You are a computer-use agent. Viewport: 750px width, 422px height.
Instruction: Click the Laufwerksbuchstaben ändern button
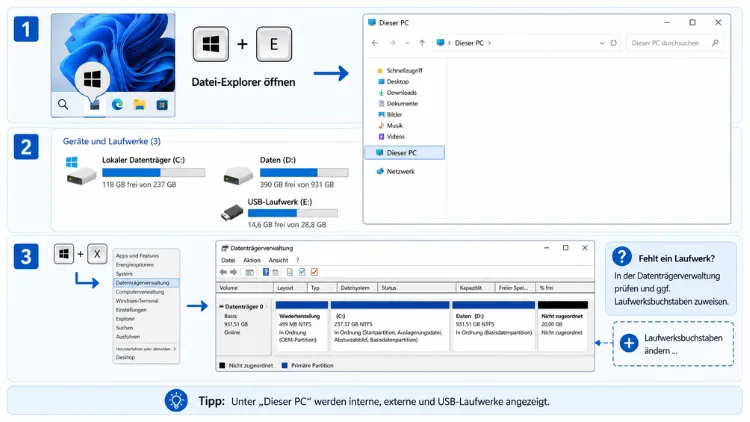coord(673,344)
